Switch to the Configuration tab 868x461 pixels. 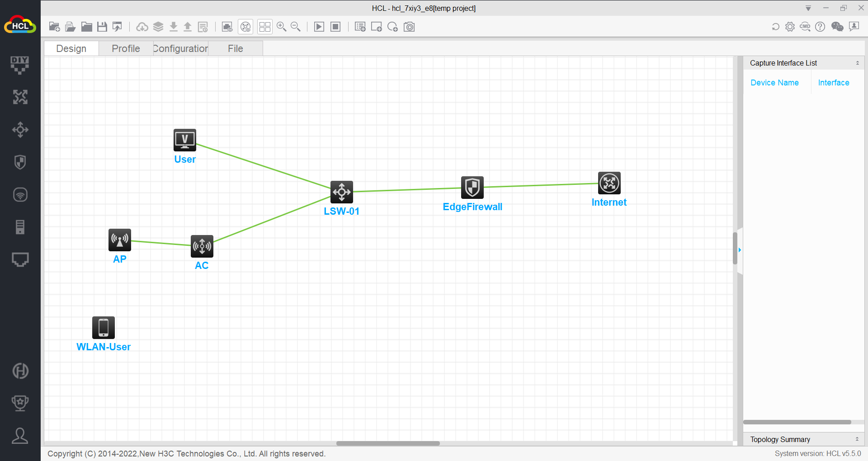(x=180, y=48)
